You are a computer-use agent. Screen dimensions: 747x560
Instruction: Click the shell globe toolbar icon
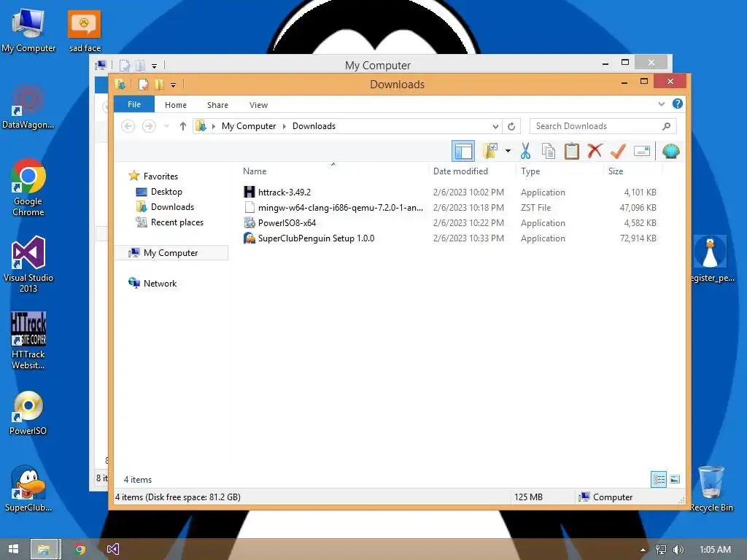[671, 152]
